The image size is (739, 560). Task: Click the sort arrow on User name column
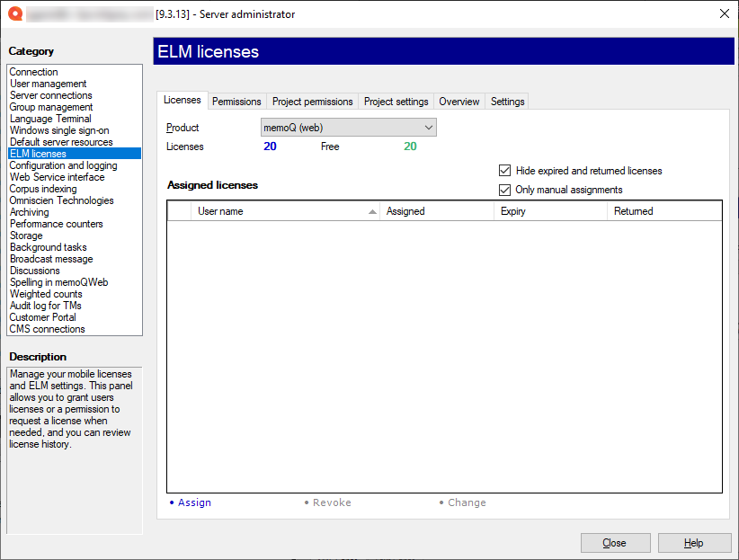coord(372,210)
